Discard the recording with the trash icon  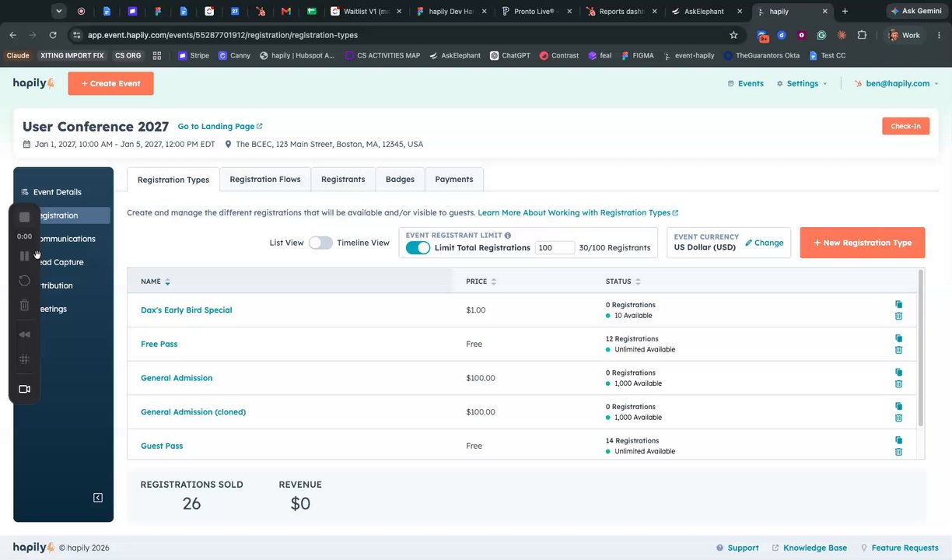coord(24,305)
